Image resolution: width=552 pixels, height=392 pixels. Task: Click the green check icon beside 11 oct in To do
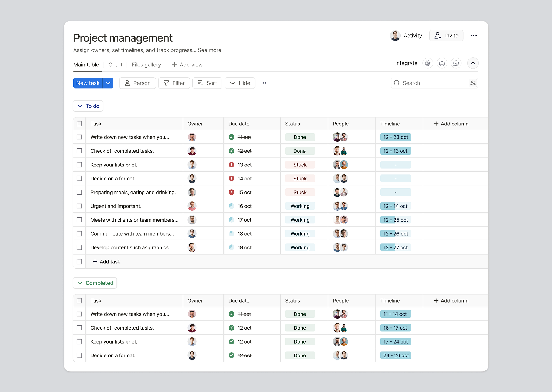(232, 137)
